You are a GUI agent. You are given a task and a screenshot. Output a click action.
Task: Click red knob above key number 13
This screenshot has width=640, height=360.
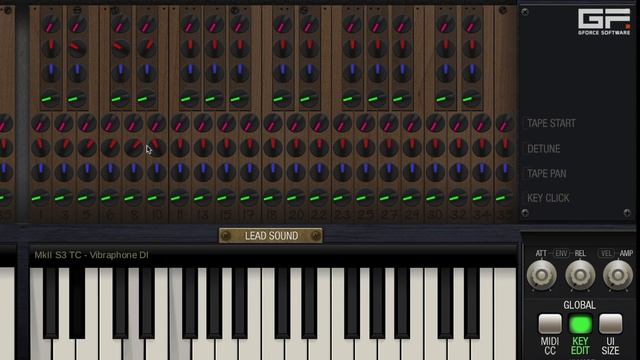(203, 147)
